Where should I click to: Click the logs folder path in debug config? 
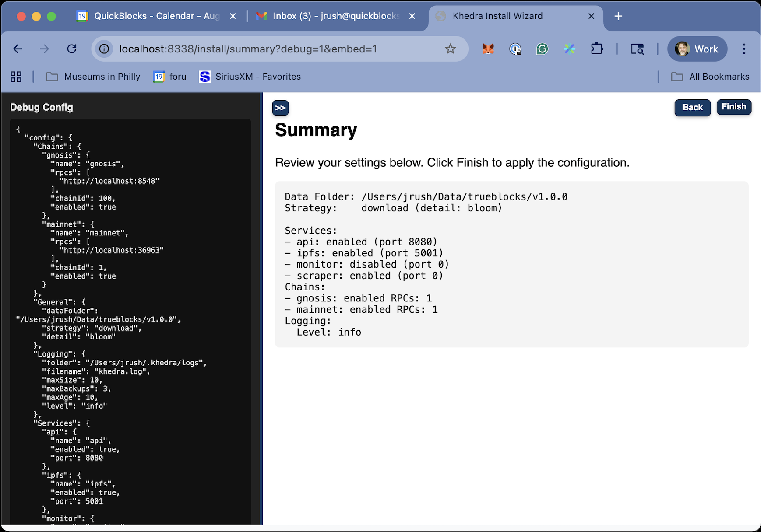coord(124,363)
